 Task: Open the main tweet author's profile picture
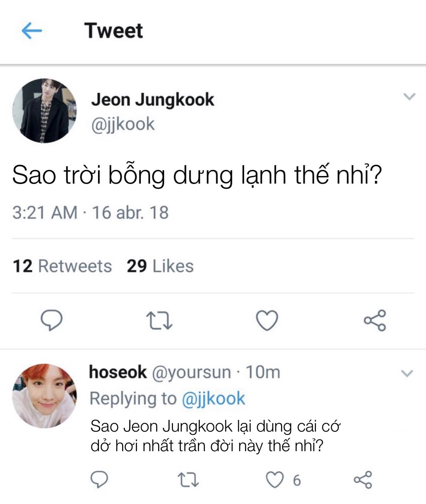tap(44, 111)
